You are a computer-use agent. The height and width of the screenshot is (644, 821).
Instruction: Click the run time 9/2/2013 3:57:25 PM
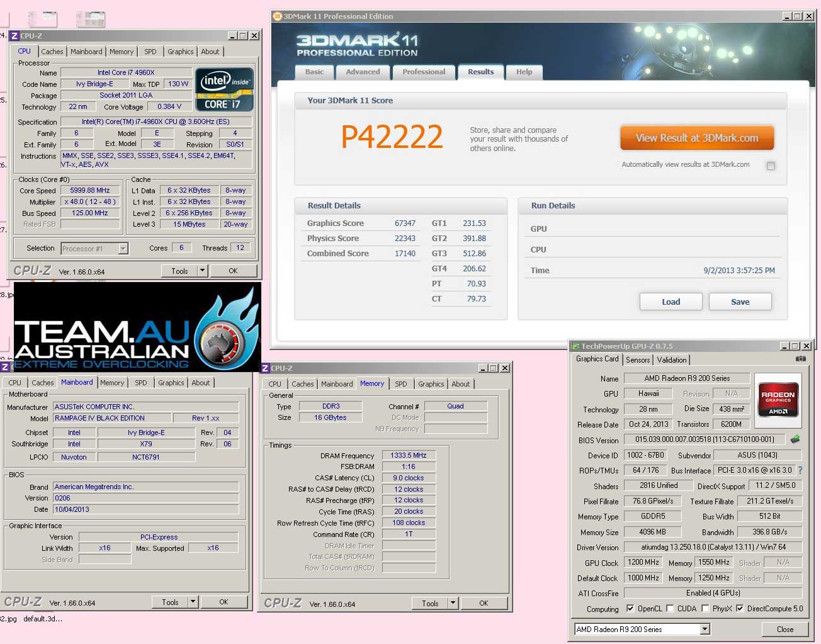coord(739,270)
